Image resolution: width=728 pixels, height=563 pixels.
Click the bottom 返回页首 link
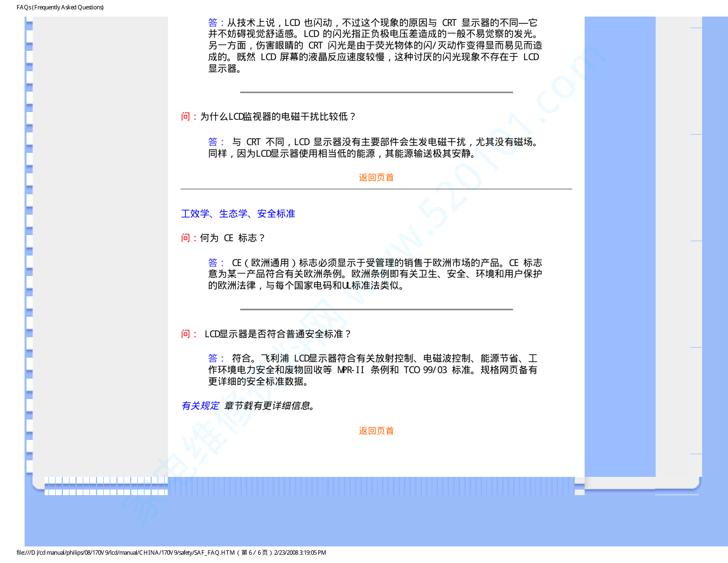[376, 431]
